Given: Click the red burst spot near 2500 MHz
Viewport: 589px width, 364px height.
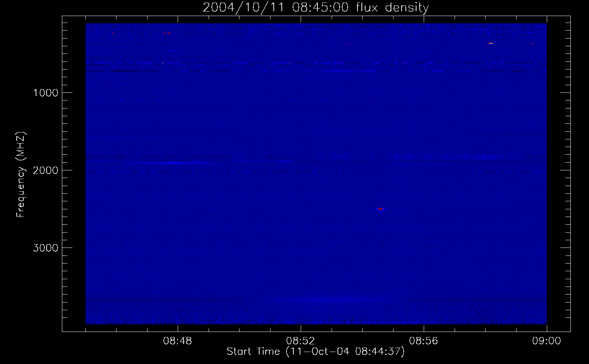Looking at the screenshot, I should [x=380, y=209].
